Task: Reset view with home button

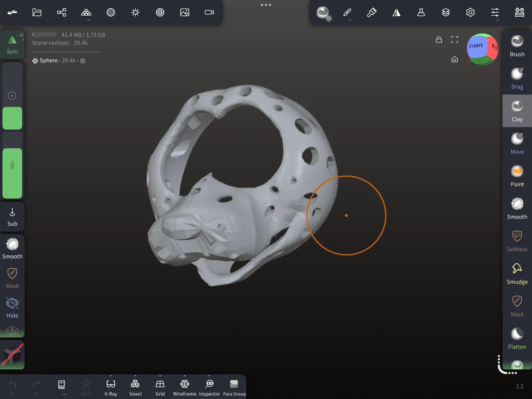Action: (455, 60)
